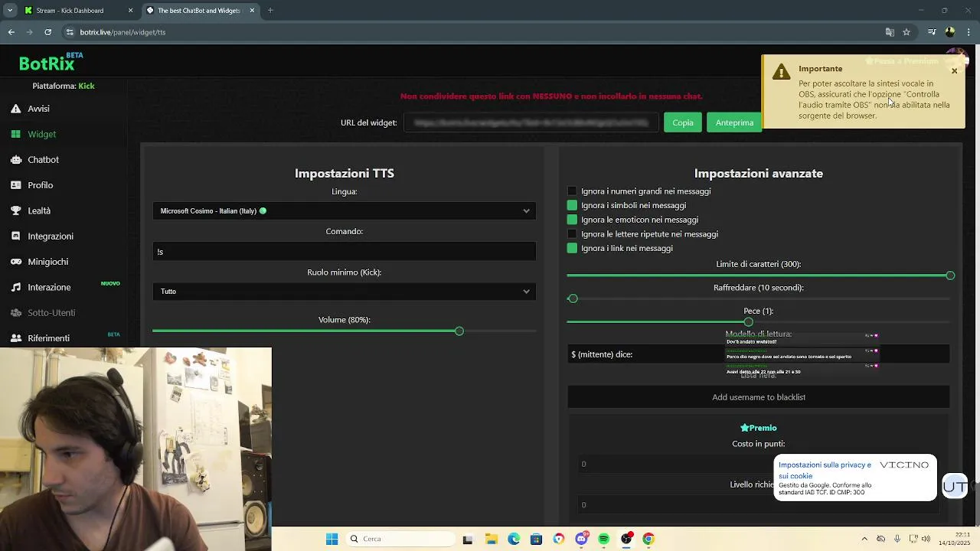Dismiss the Importante notification
980x551 pixels.
point(954,71)
